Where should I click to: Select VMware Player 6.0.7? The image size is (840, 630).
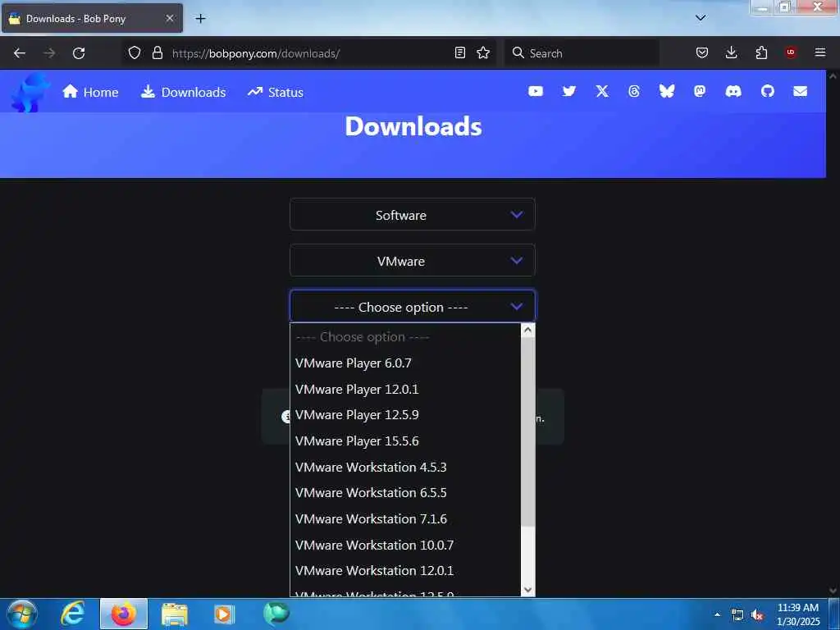coord(405,363)
